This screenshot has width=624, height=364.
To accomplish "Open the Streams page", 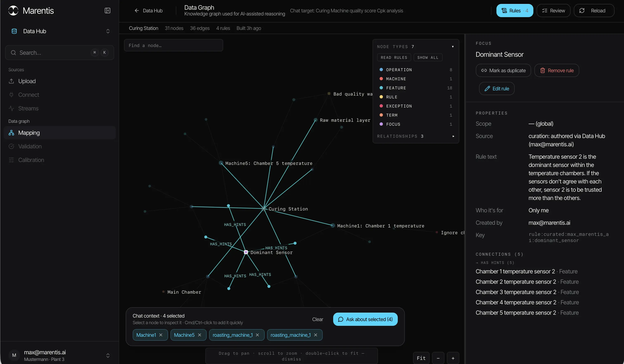I will [x=60, y=108].
